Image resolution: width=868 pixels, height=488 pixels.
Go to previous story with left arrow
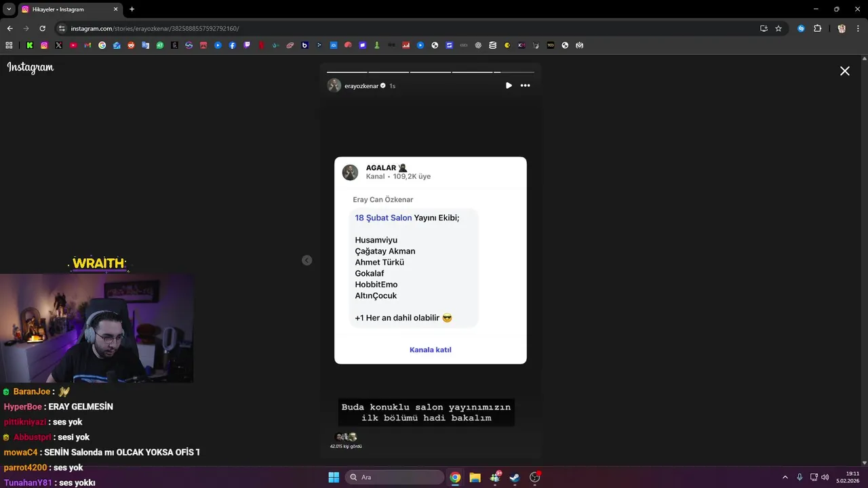(307, 260)
